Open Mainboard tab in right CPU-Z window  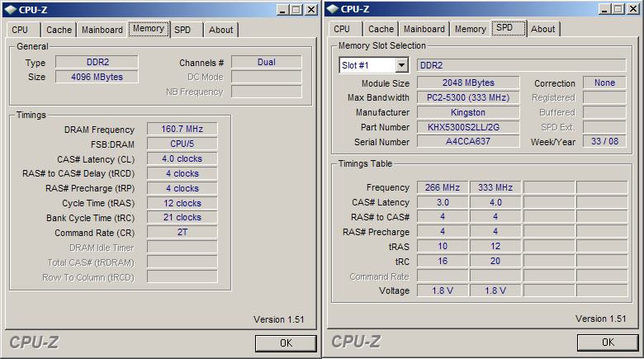pyautogui.click(x=424, y=29)
